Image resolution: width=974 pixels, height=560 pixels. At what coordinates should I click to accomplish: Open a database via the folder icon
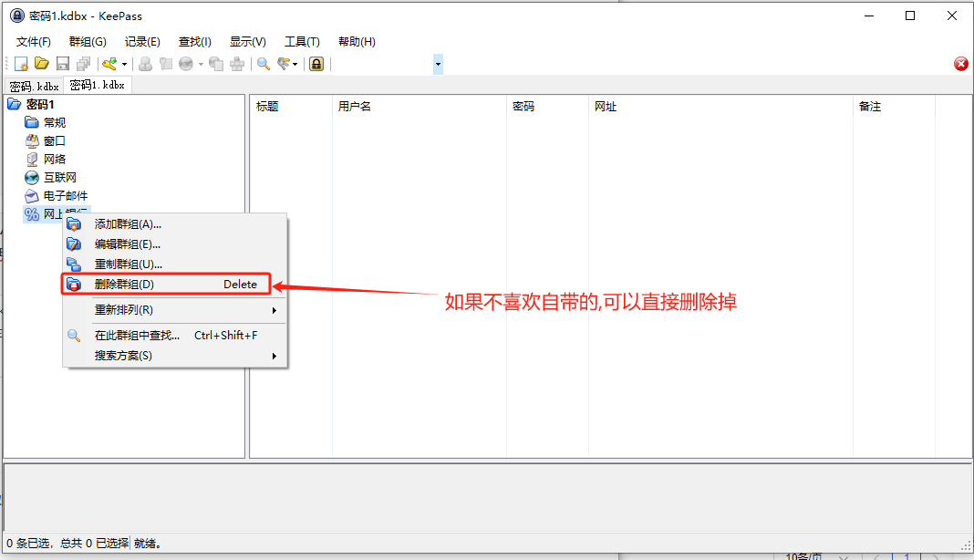pos(42,64)
